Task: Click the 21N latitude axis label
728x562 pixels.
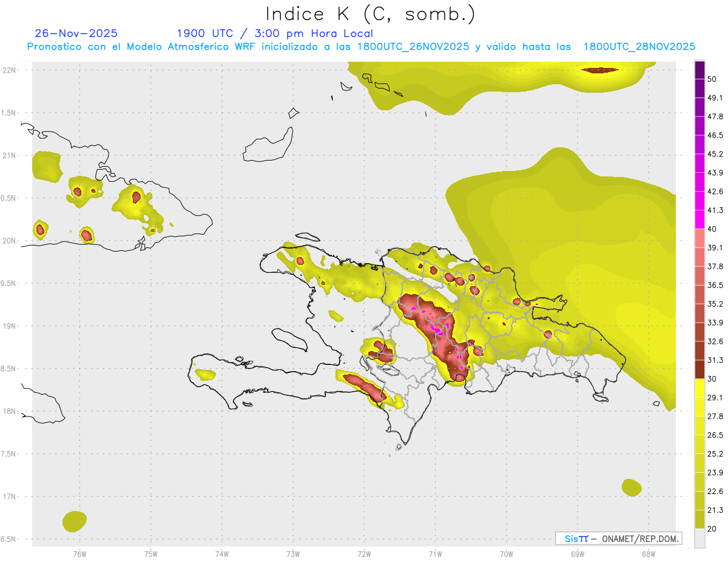Action: click(x=9, y=155)
